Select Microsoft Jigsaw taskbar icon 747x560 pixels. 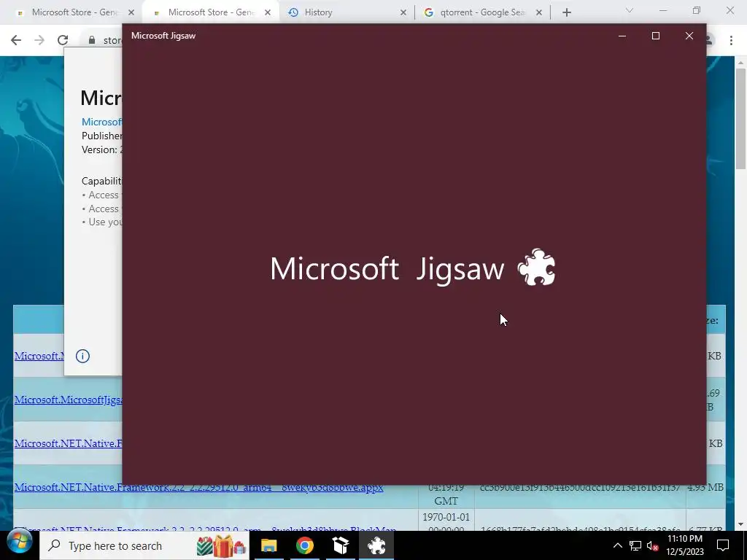(376, 545)
